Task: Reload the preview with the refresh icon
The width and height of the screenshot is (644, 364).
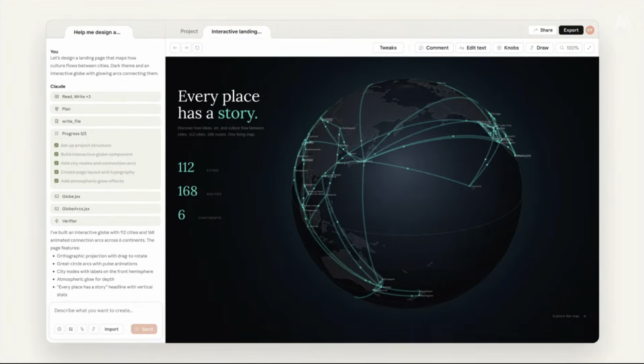Action: click(x=197, y=48)
